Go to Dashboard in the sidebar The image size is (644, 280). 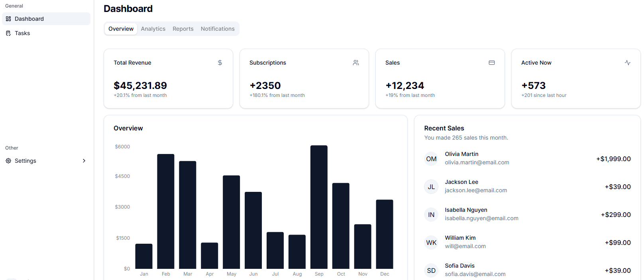[x=29, y=19]
